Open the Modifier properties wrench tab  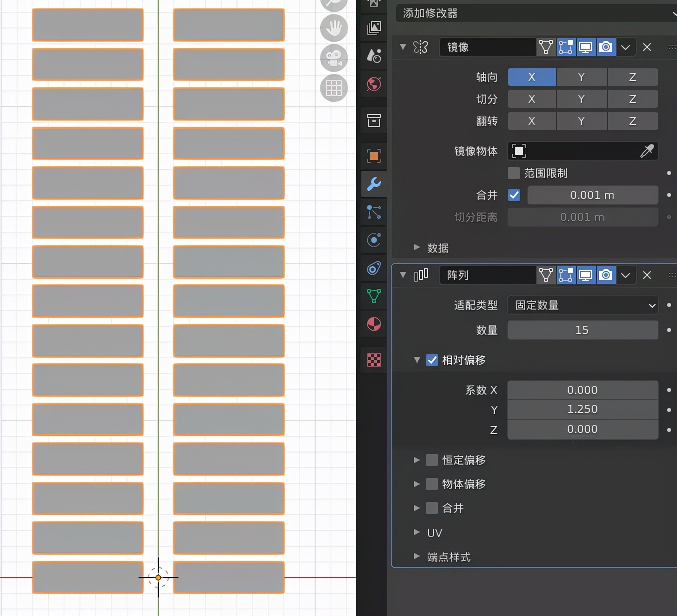tap(373, 184)
